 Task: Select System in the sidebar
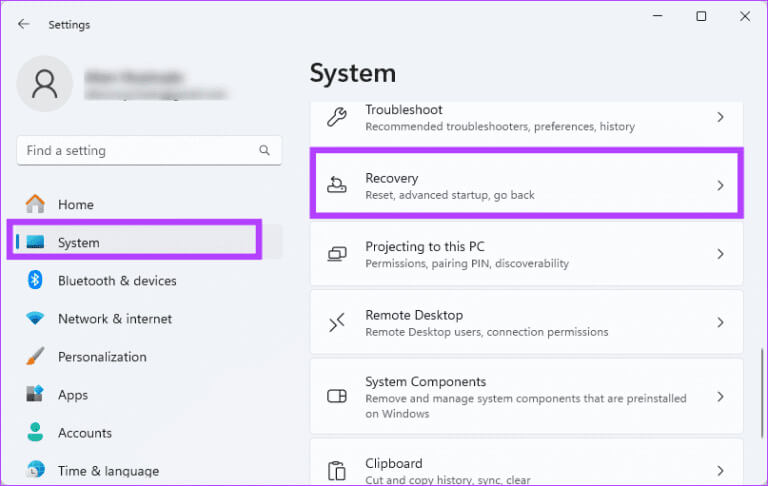coord(149,242)
